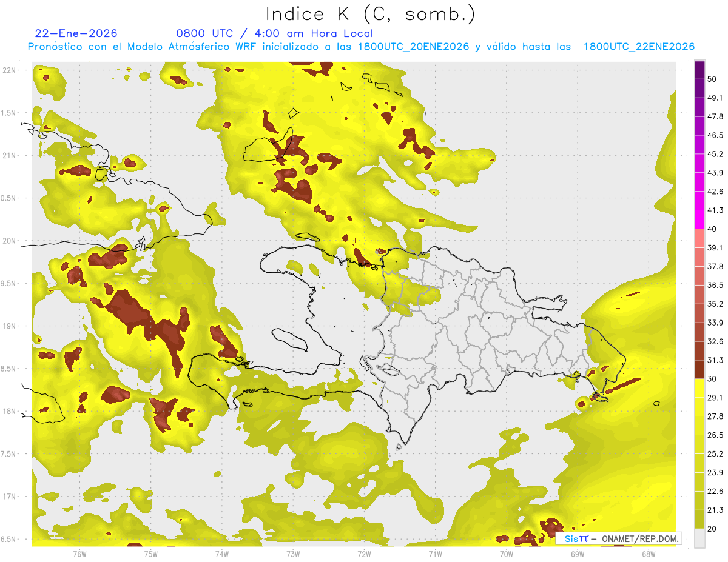Click the colorbar value "29.1"
Viewport: 728px width, 562px height.
click(716, 398)
